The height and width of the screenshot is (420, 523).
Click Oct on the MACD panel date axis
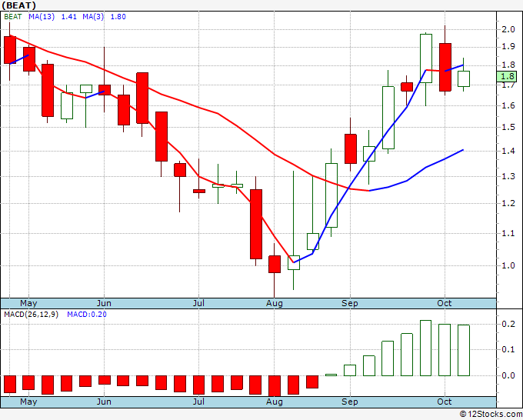445,402
